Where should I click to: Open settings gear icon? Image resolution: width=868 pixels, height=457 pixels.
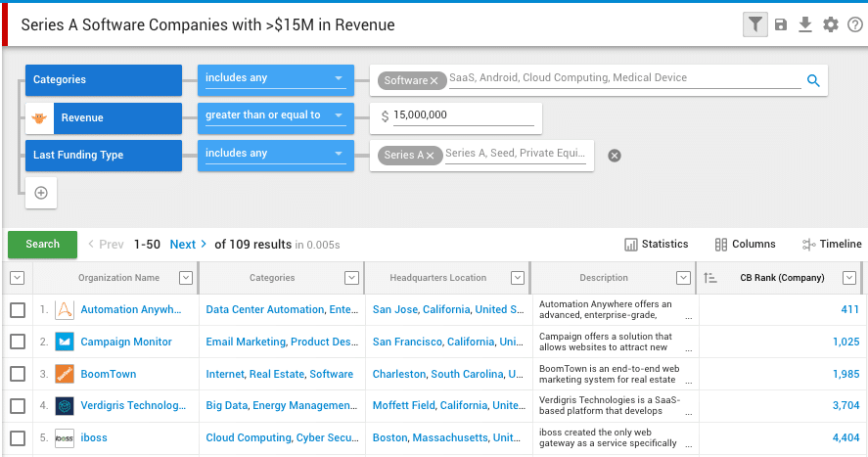(x=831, y=24)
